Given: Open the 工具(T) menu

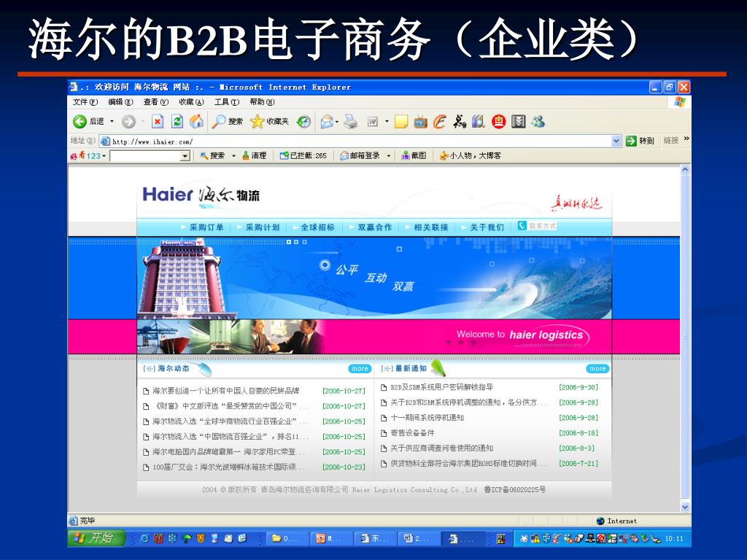Looking at the screenshot, I should (227, 102).
